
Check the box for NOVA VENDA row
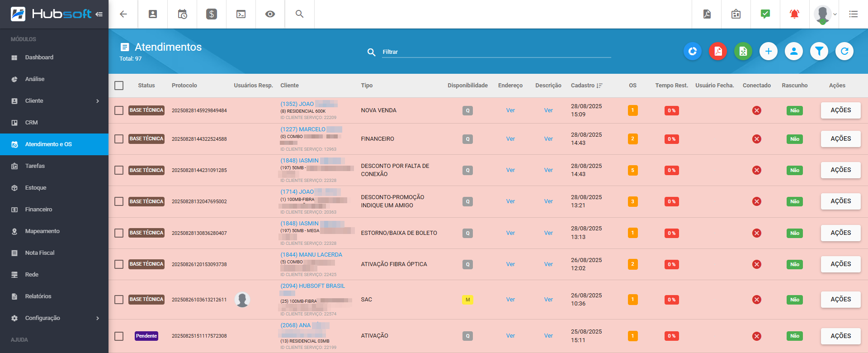119,110
